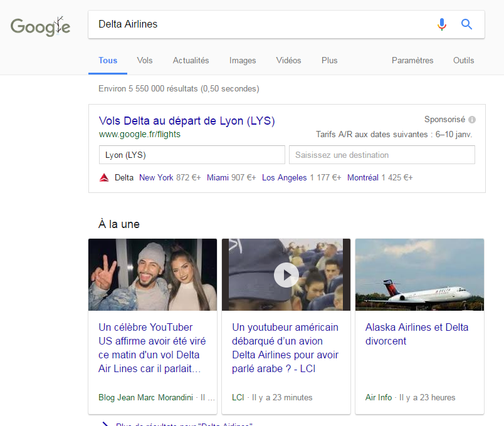Click the Outils button
Image resolution: width=504 pixels, height=426 pixels.
463,61
